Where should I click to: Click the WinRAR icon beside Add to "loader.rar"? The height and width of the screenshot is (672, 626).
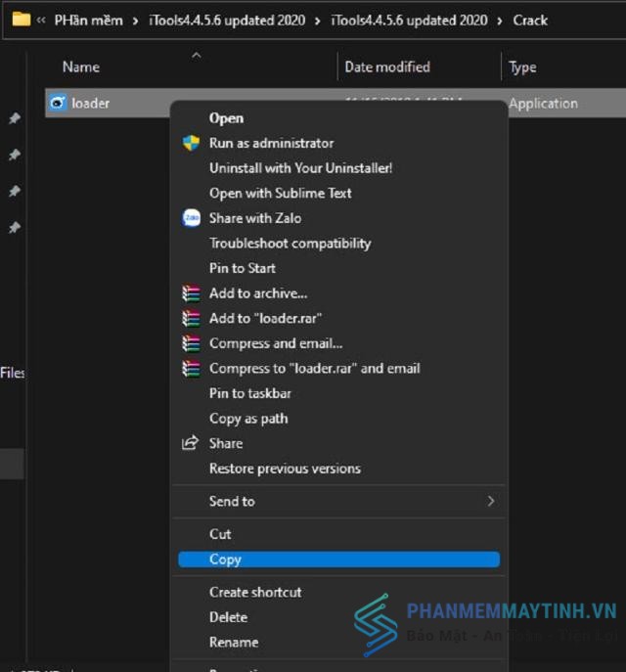(191, 319)
